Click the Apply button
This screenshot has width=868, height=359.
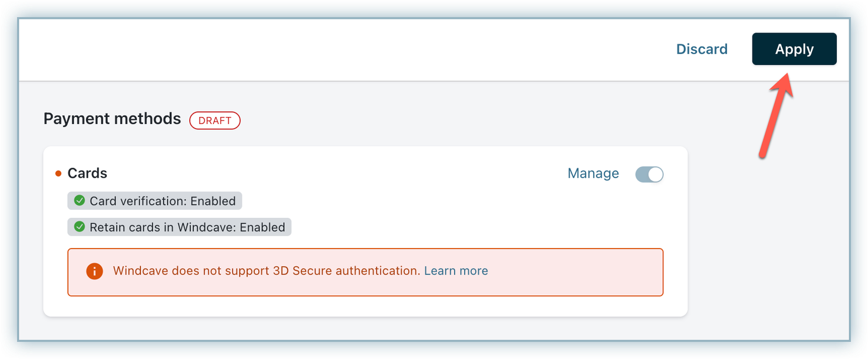click(794, 49)
